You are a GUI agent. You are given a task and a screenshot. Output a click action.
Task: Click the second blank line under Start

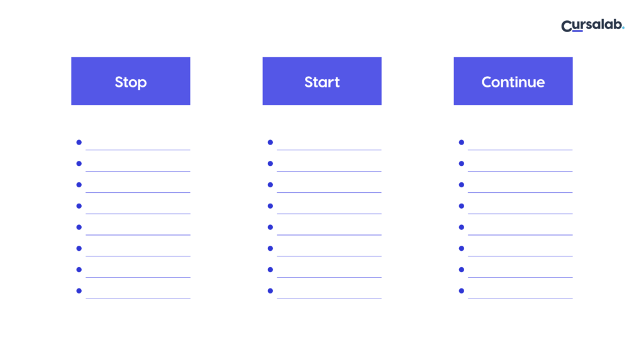click(329, 170)
